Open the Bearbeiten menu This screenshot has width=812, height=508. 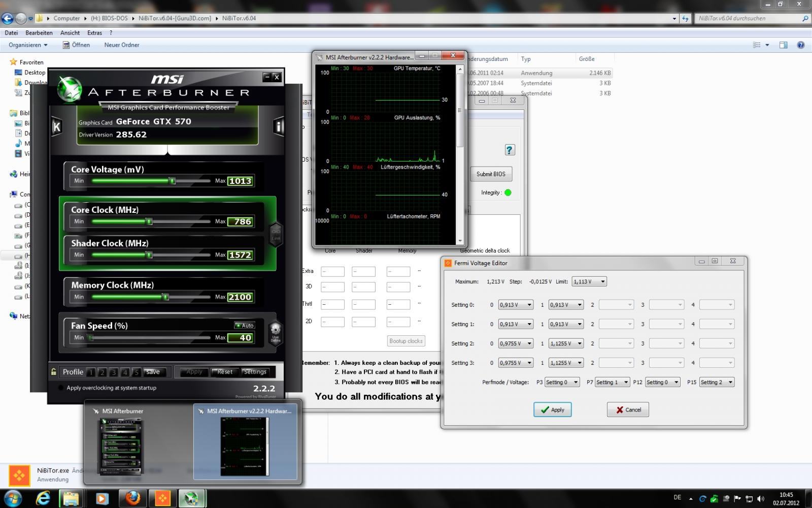39,33
